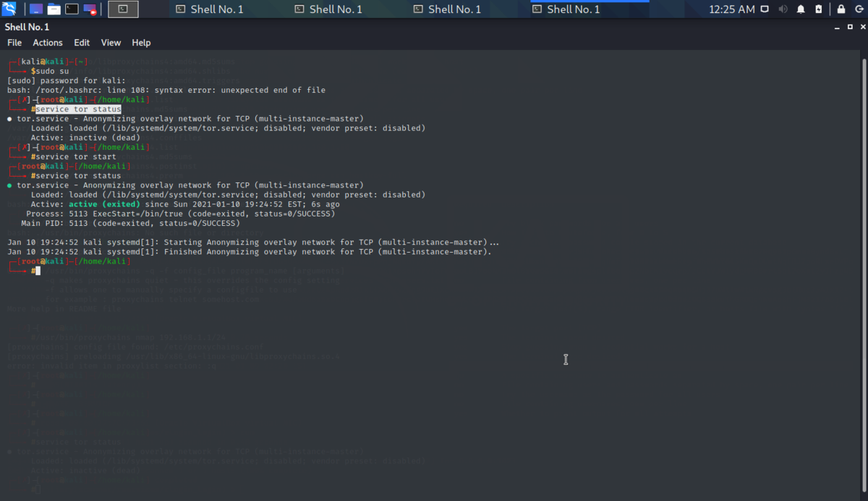The image size is (868, 501).
Task: Click the green 'active (exited)' status text
Action: pyautogui.click(x=105, y=204)
